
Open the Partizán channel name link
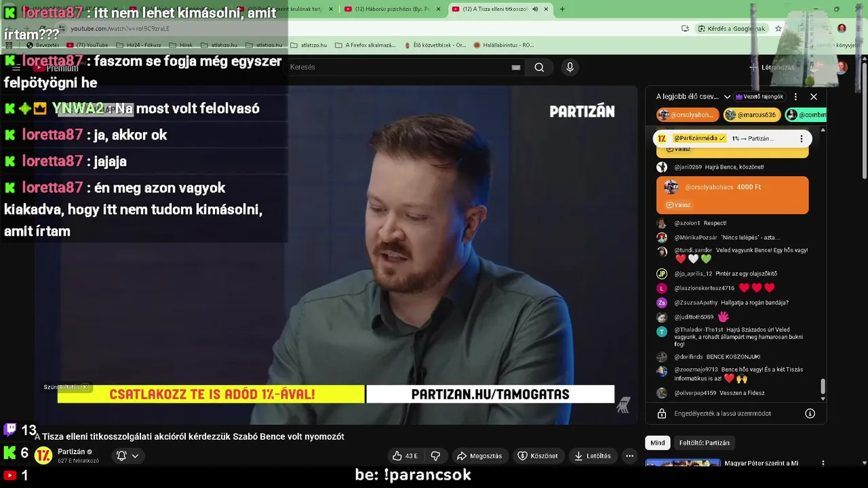(x=71, y=451)
